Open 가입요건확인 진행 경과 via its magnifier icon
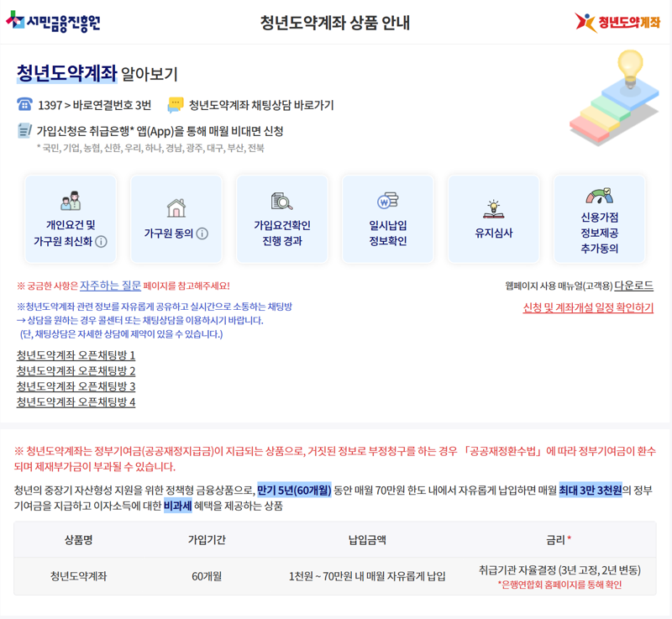The image size is (672, 619). click(282, 202)
